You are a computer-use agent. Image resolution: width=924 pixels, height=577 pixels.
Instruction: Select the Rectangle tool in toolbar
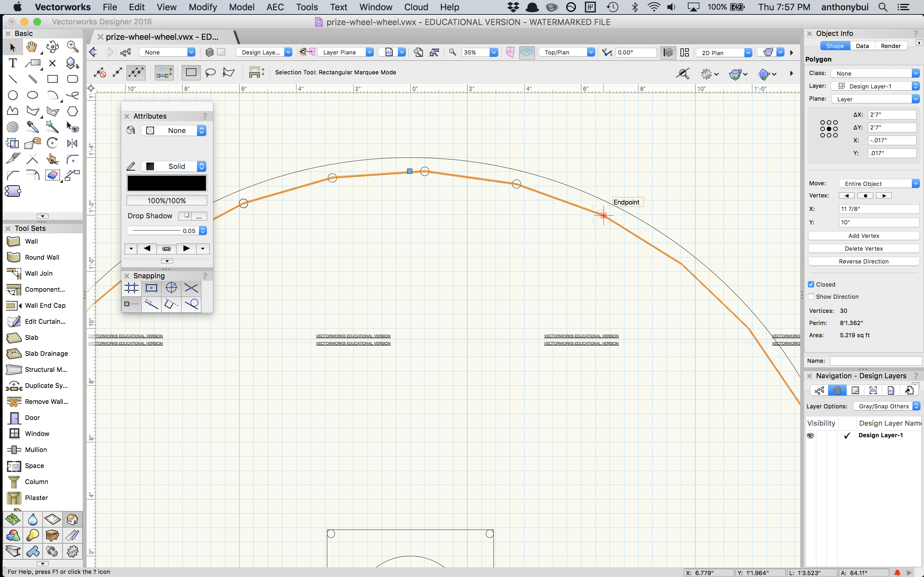point(52,79)
